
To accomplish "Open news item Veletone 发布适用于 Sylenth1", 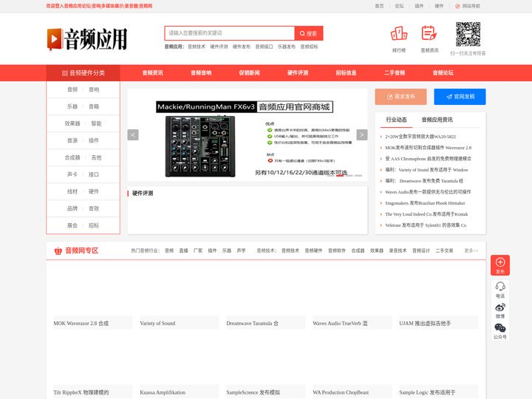I will [426, 225].
